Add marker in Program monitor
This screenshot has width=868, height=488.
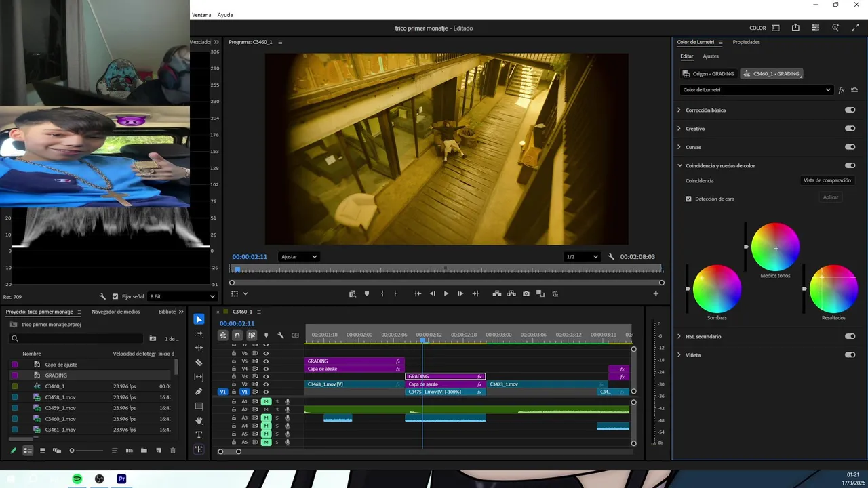367,293
